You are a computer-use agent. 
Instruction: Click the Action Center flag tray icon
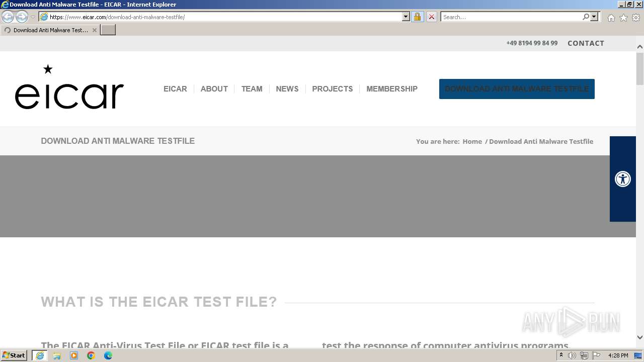(x=596, y=355)
